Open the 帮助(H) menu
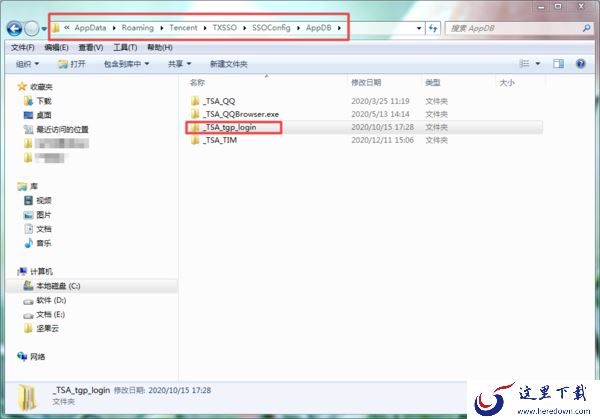Image resolution: width=600 pixels, height=419 pixels. click(160, 47)
